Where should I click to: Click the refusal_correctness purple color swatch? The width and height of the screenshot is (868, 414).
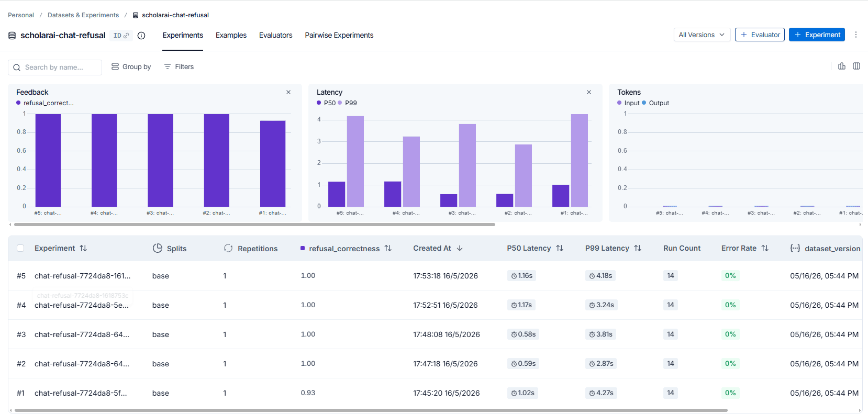coord(303,248)
